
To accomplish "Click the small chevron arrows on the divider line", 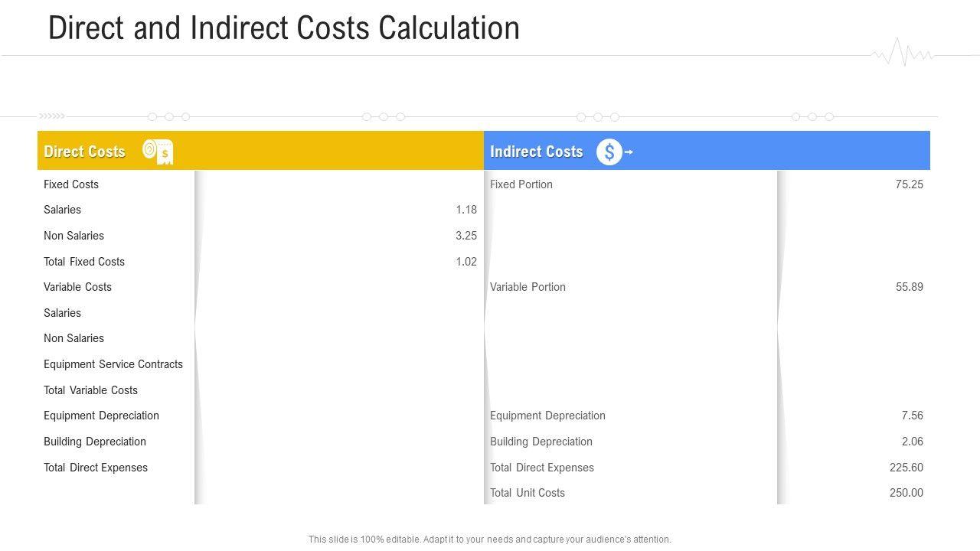I will [52, 116].
